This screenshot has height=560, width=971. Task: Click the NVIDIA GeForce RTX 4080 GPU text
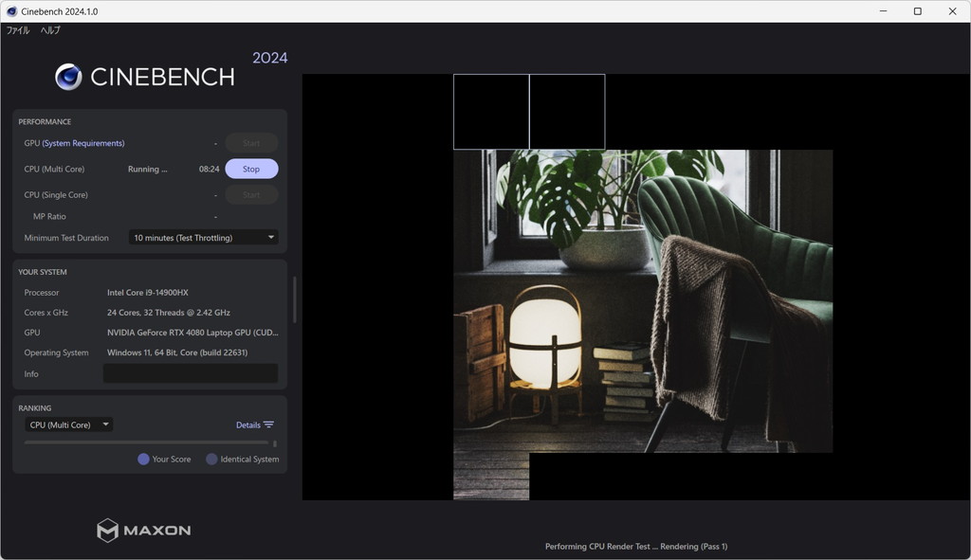(192, 333)
